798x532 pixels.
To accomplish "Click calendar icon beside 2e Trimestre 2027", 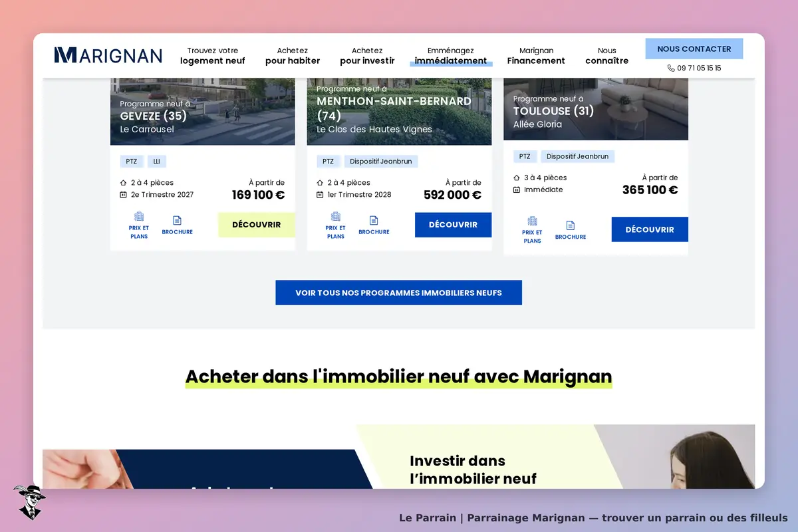I will [123, 195].
